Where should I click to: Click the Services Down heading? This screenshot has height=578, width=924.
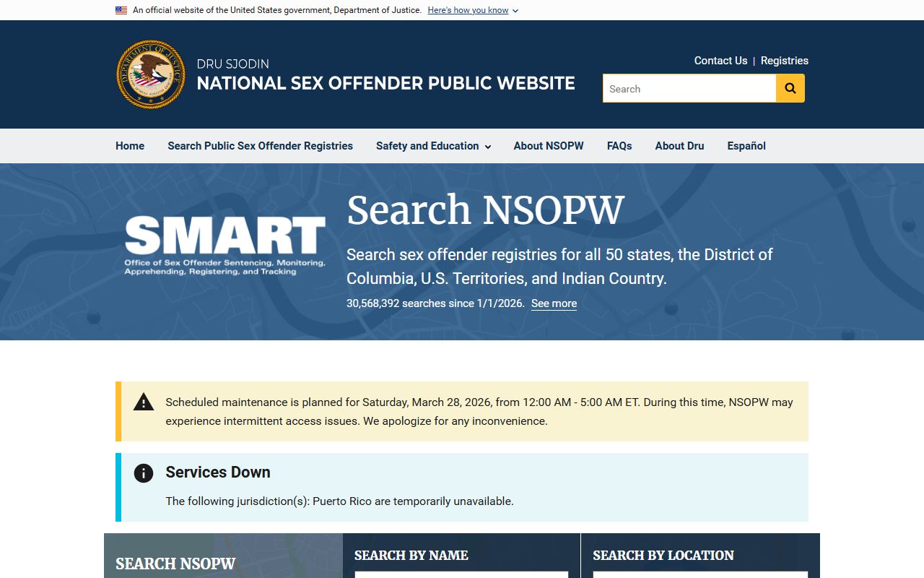(218, 472)
